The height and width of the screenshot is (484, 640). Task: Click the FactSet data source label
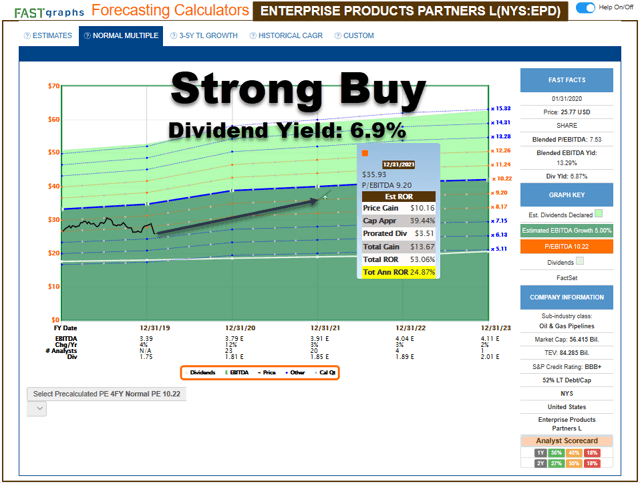coord(567,278)
